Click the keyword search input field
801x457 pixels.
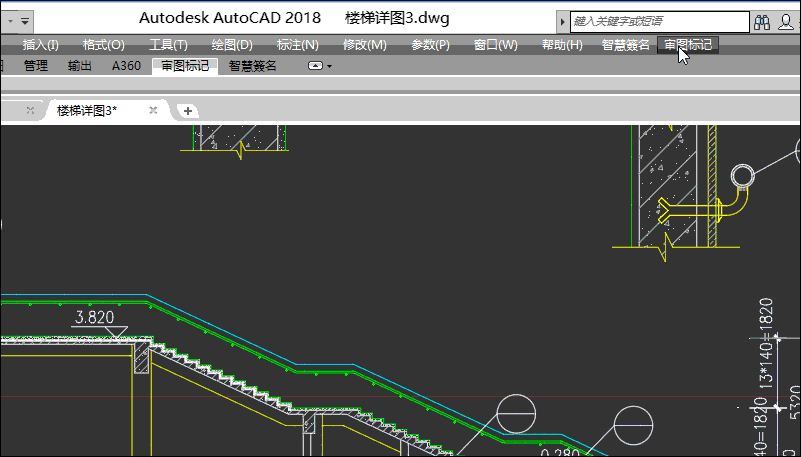coord(658,21)
